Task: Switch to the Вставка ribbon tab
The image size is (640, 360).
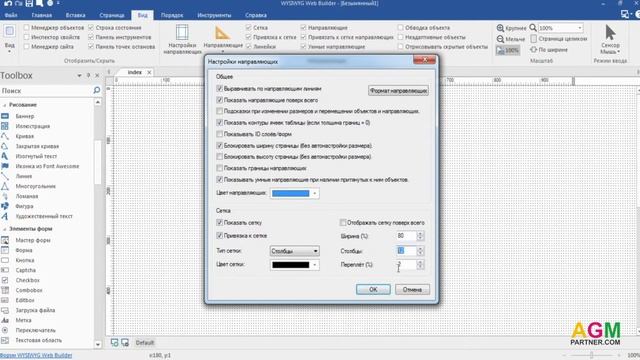Action: pyautogui.click(x=76, y=15)
